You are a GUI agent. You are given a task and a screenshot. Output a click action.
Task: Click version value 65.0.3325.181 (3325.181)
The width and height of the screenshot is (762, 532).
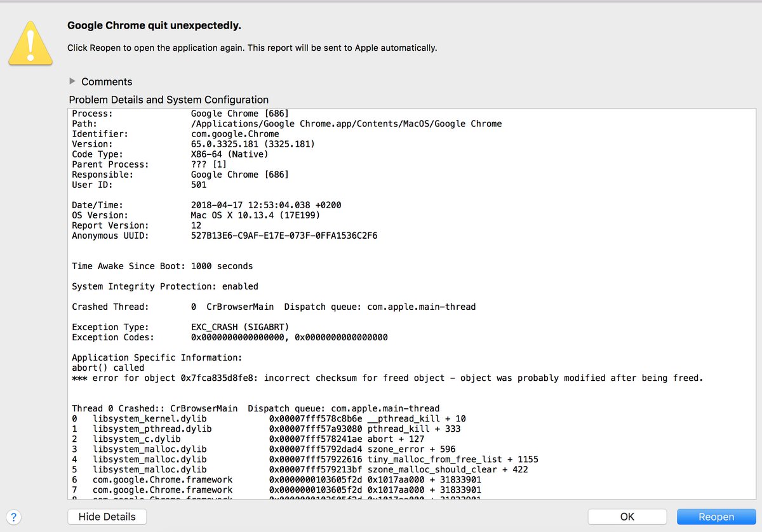point(253,144)
